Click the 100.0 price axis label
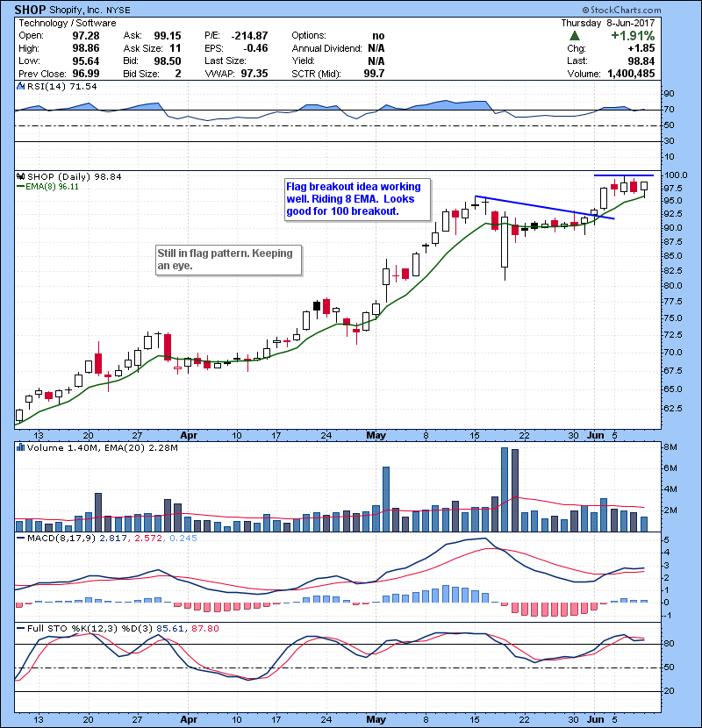702x728 pixels. pyautogui.click(x=675, y=175)
